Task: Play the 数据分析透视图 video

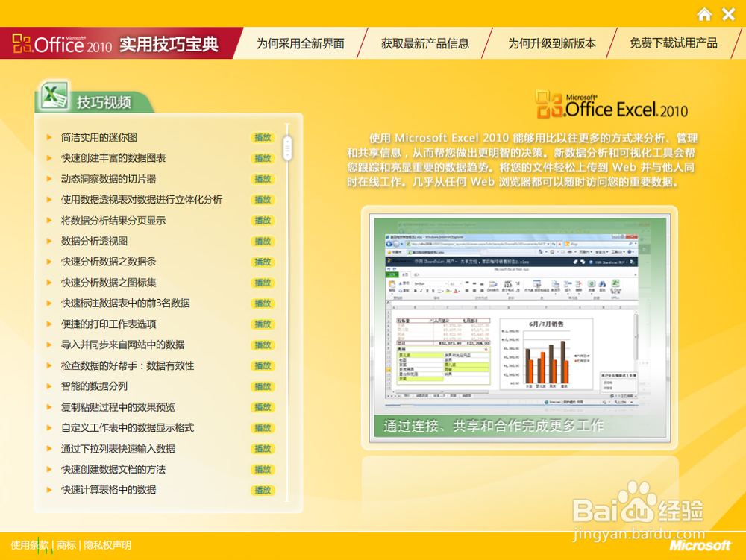Action: pos(263,242)
